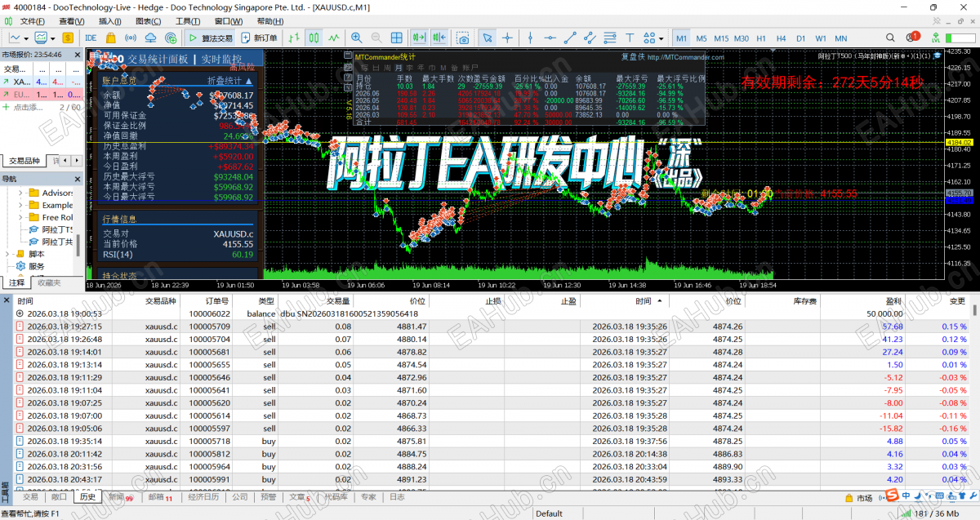Open the 文件(F) menu
The height and width of the screenshot is (520, 980).
pos(32,21)
